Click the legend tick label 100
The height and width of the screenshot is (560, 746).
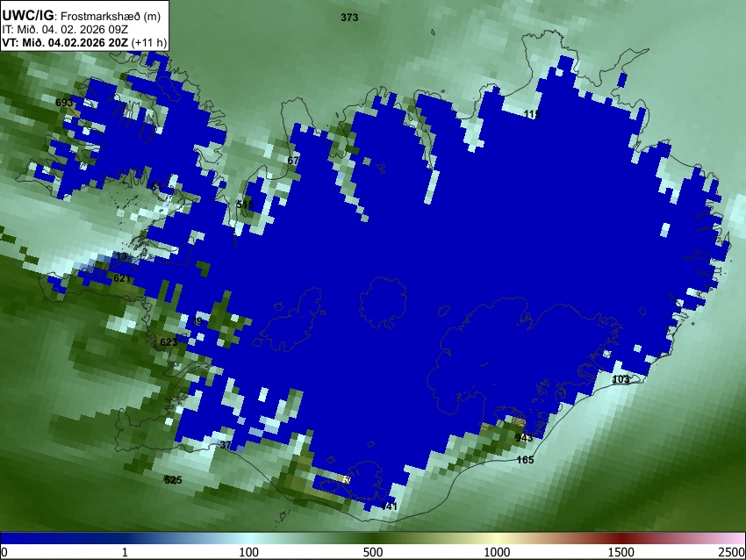(249, 552)
